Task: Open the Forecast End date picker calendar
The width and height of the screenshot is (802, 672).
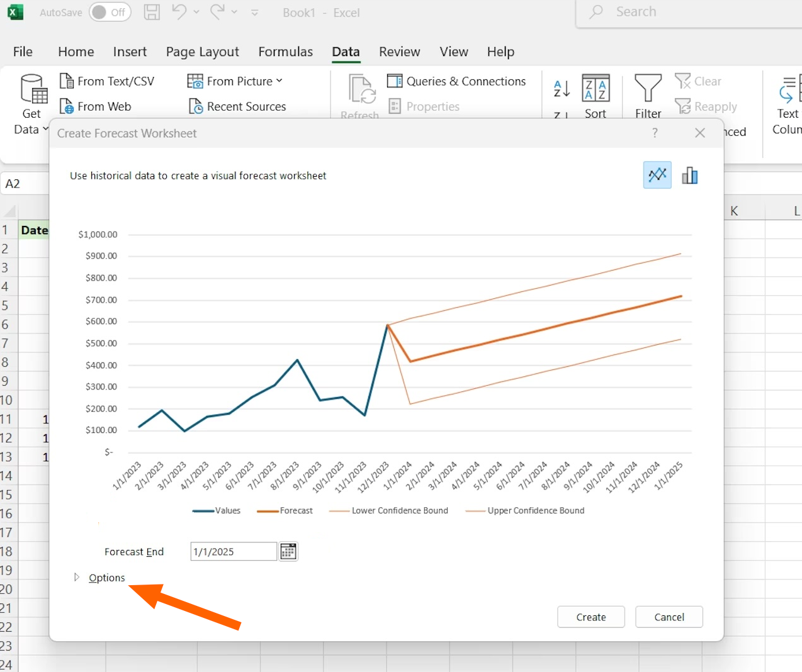Action: coord(288,551)
